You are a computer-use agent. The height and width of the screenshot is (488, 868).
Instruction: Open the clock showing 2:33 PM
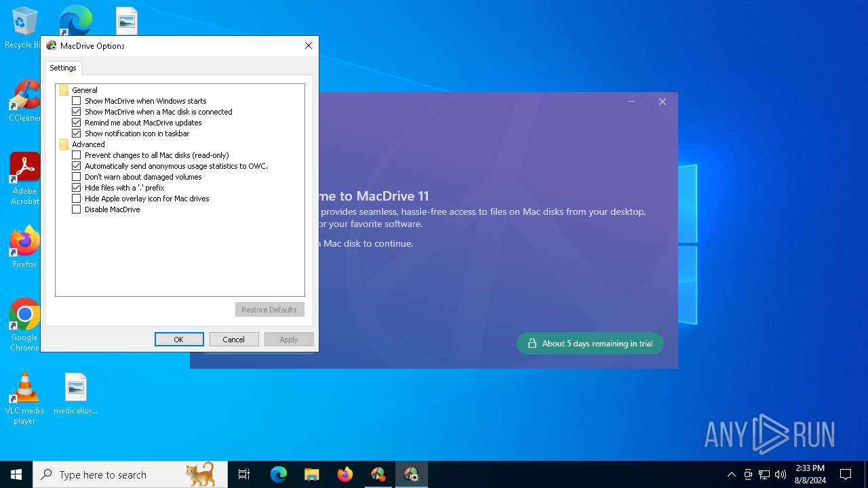810,474
